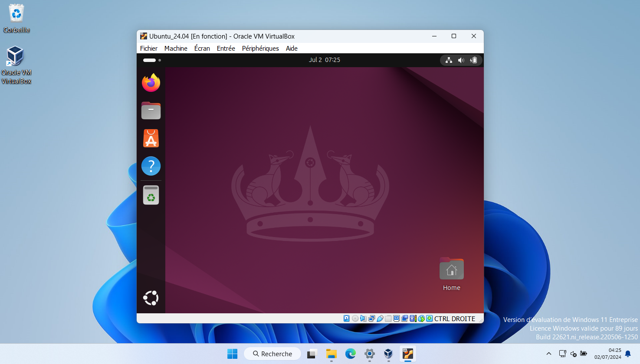Launch Ubuntu App Center from dock

(x=151, y=138)
